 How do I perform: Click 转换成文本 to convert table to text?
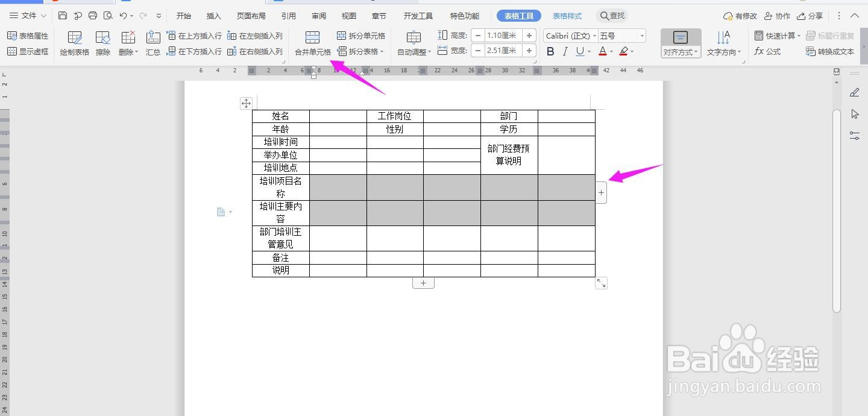tap(830, 51)
